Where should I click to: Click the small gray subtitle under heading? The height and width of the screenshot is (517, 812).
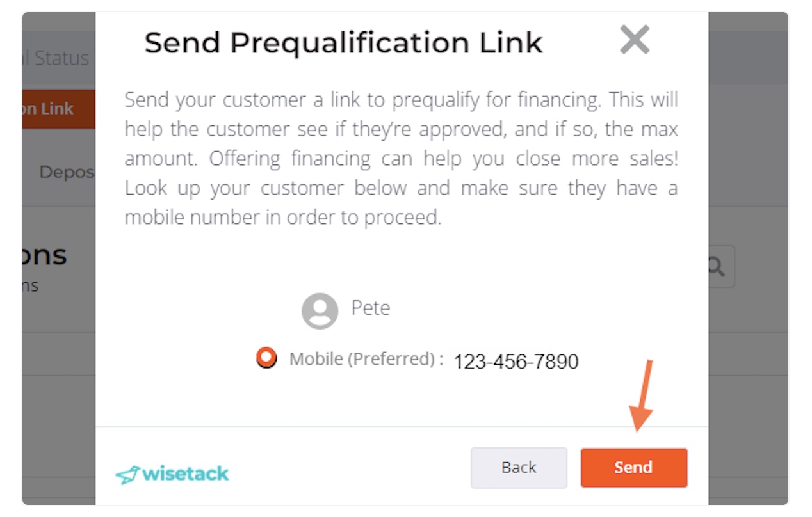click(31, 286)
